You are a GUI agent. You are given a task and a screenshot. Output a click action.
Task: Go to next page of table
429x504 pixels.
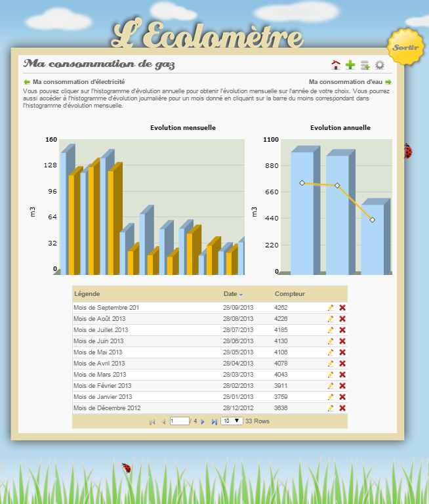tap(203, 422)
